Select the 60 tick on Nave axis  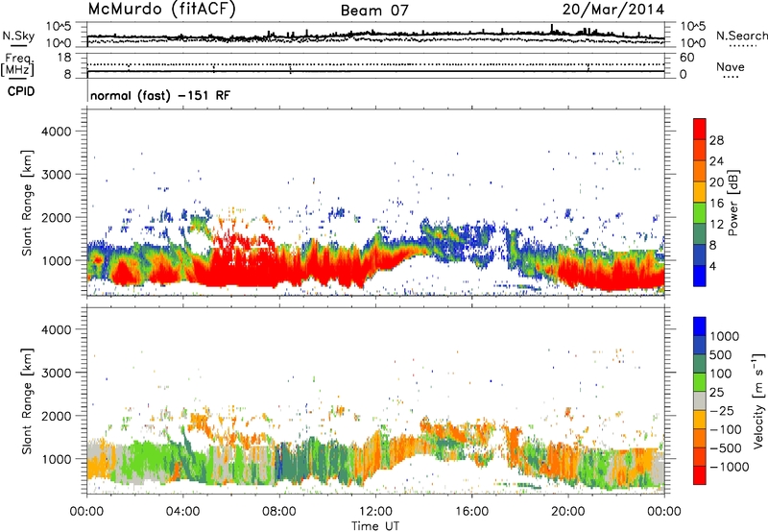pyautogui.click(x=687, y=58)
